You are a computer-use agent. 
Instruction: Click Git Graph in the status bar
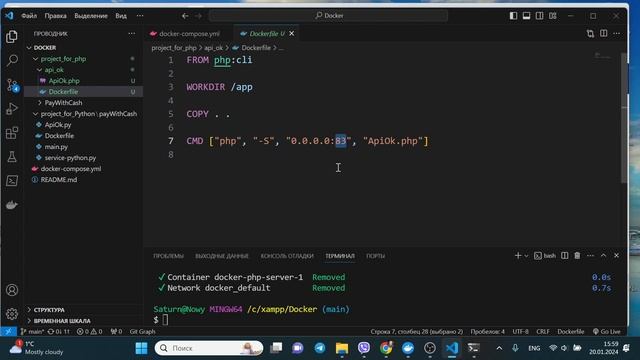tap(142, 331)
